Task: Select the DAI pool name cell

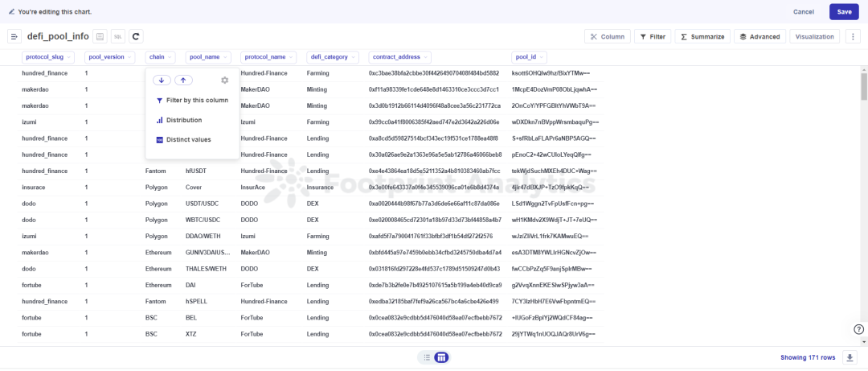Action: pyautogui.click(x=190, y=285)
